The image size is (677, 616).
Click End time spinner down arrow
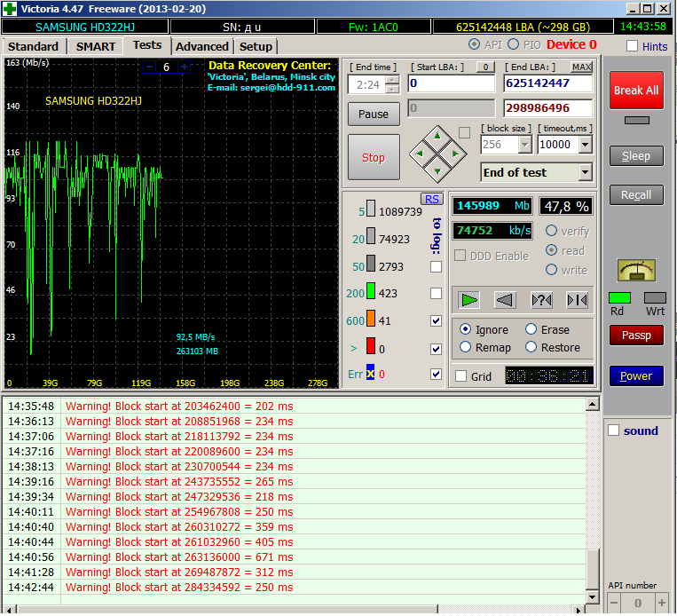pyautogui.click(x=392, y=89)
